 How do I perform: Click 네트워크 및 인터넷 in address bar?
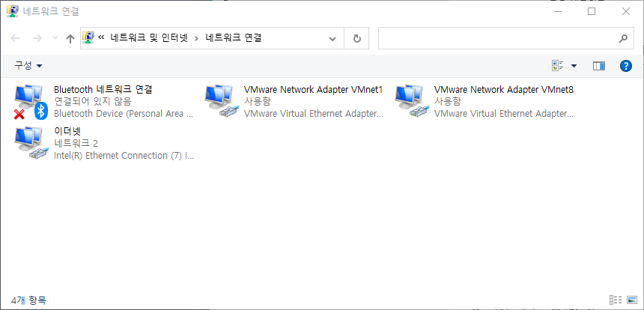[x=149, y=38]
